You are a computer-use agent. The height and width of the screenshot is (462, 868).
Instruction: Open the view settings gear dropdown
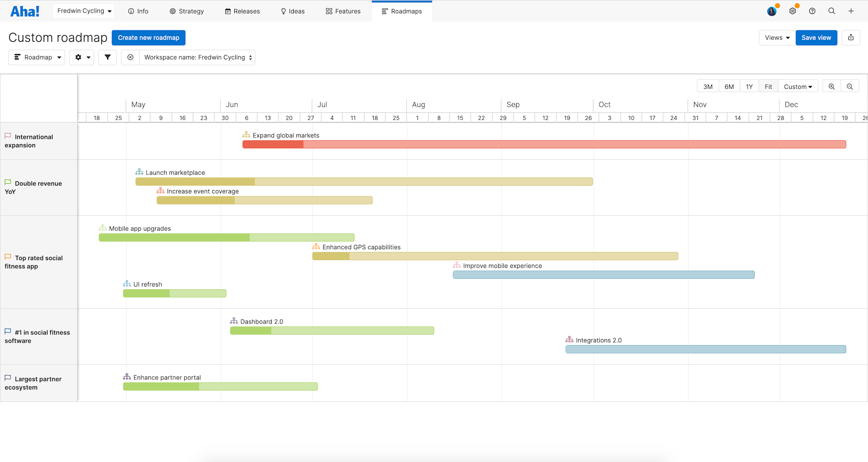pos(82,57)
